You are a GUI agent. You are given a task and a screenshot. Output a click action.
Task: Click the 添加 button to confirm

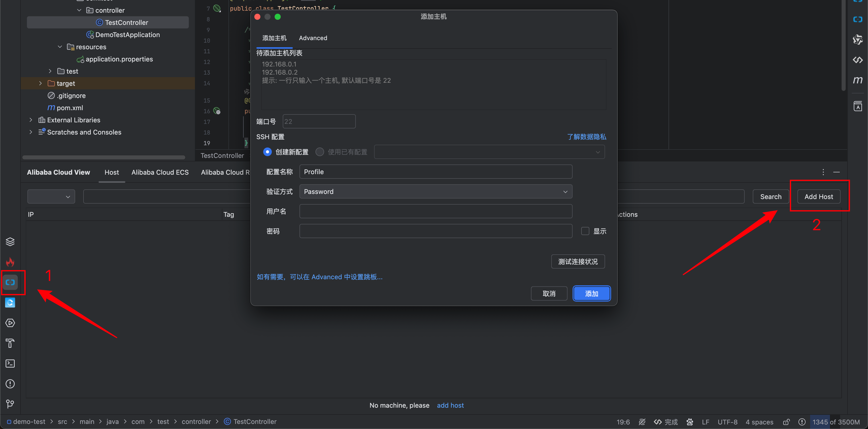[x=591, y=293]
